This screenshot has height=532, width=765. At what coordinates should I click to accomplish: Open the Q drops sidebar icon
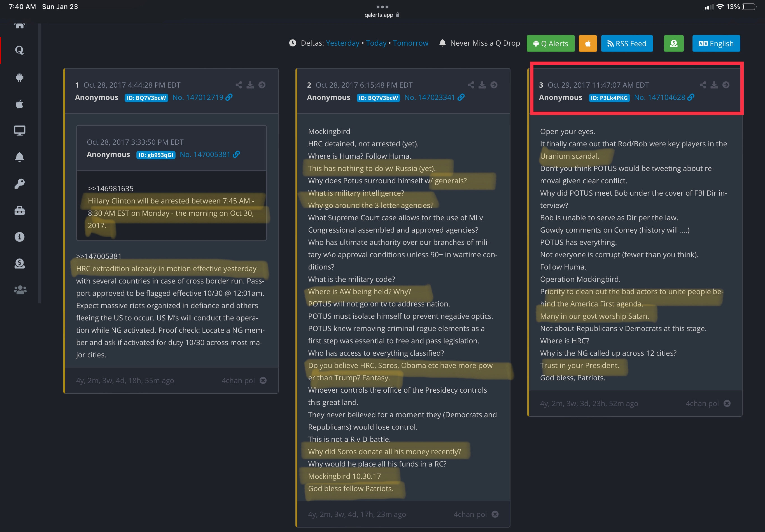click(19, 50)
